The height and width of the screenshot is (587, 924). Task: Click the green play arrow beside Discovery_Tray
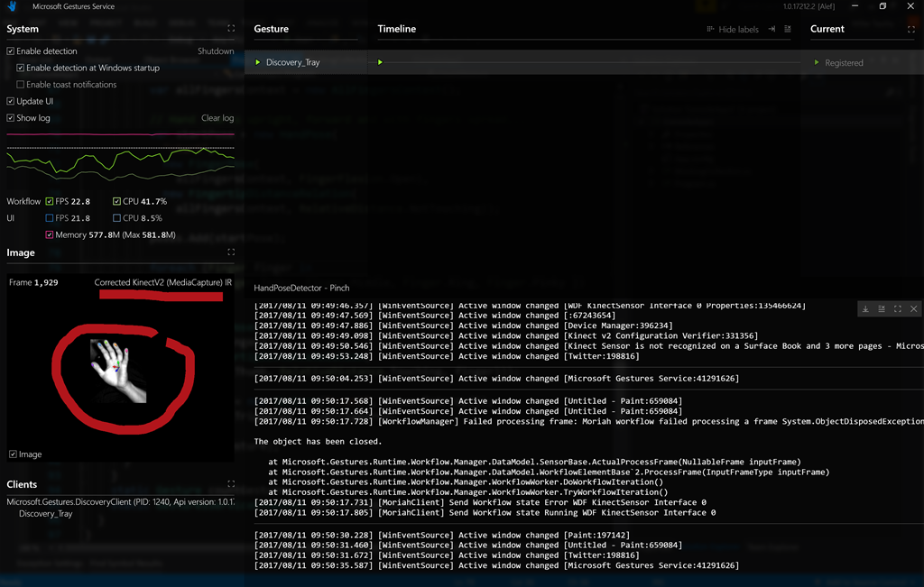tap(257, 62)
